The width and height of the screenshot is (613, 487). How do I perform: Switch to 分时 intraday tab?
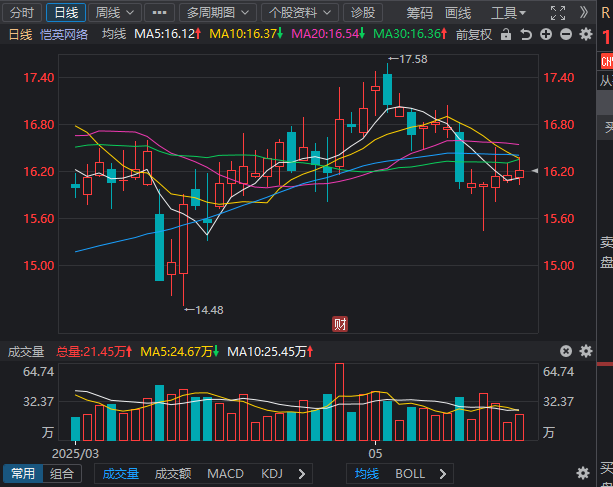click(x=22, y=13)
